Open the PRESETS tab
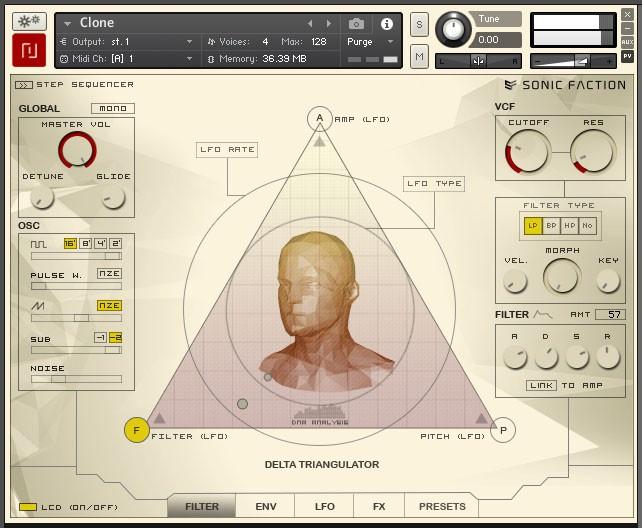This screenshot has height=528, width=642. (x=442, y=507)
